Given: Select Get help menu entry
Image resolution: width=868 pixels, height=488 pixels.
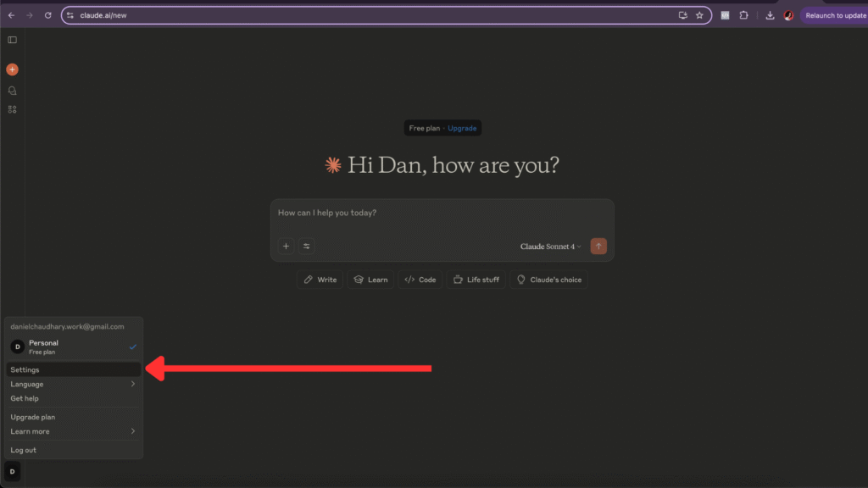Looking at the screenshot, I should [73, 398].
